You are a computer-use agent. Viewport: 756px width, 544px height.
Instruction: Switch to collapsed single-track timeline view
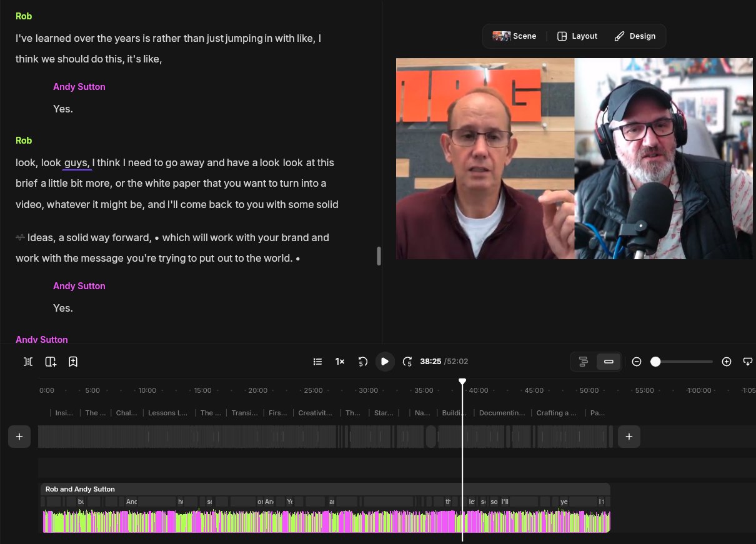pos(609,362)
